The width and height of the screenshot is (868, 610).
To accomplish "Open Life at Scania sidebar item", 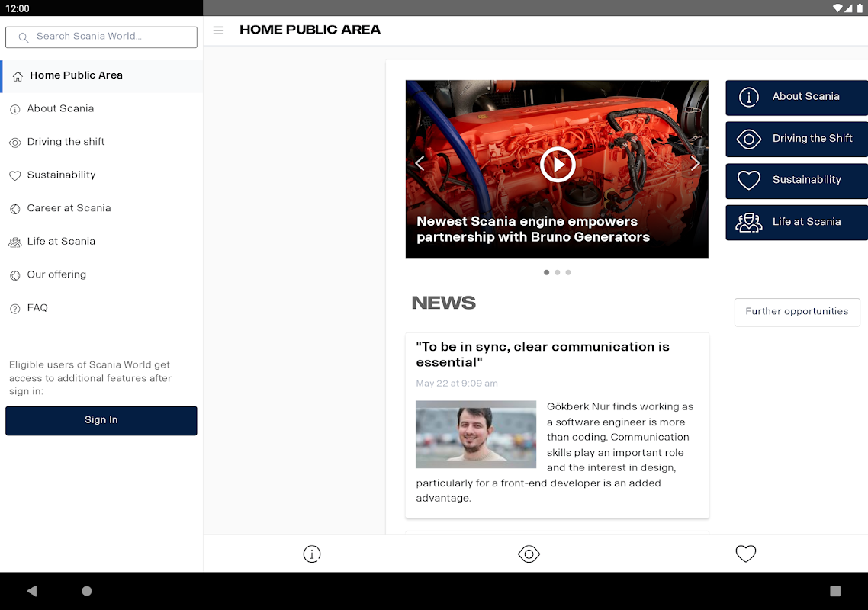I will pos(102,242).
